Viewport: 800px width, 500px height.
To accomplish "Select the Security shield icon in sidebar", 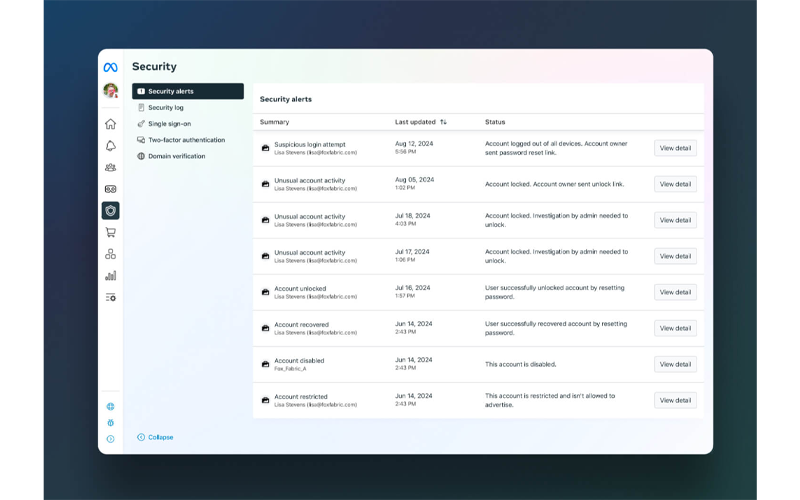I will (x=110, y=210).
